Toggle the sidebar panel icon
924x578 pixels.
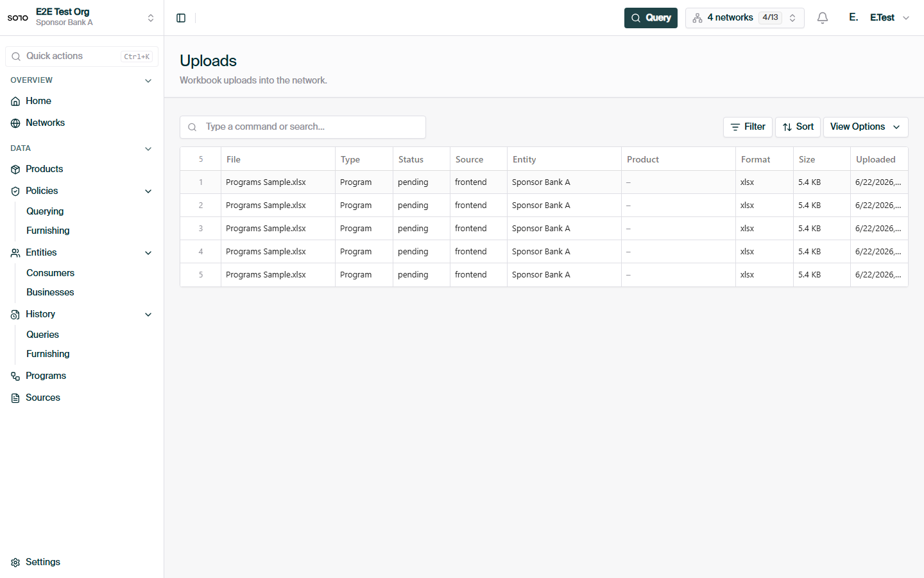point(181,18)
